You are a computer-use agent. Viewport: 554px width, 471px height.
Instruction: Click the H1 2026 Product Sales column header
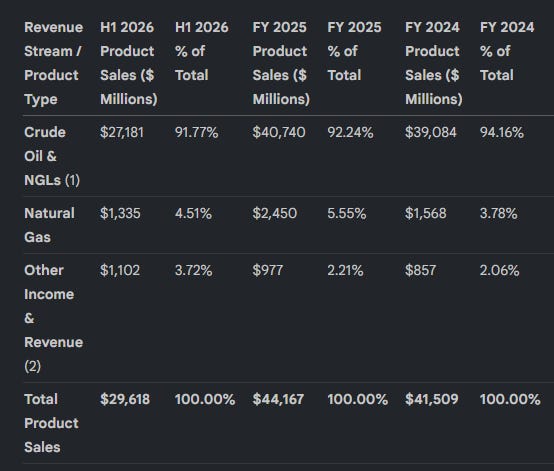129,63
